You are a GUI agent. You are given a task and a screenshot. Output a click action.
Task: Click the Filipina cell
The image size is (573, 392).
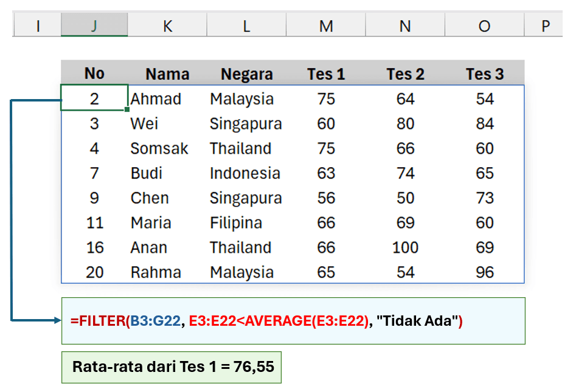(x=247, y=222)
